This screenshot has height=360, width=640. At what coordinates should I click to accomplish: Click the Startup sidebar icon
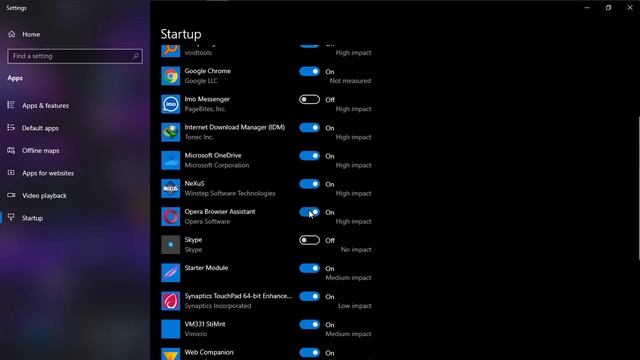click(x=11, y=218)
